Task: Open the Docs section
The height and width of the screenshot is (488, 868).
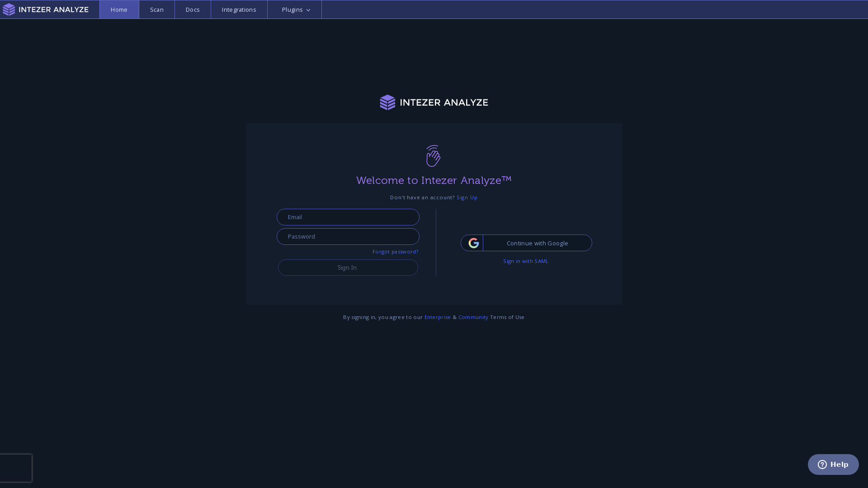Action: click(192, 9)
